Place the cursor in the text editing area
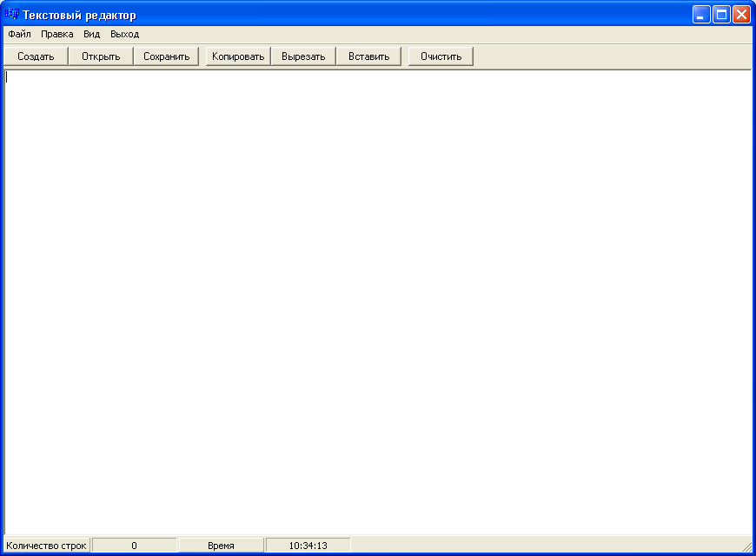 click(x=377, y=302)
